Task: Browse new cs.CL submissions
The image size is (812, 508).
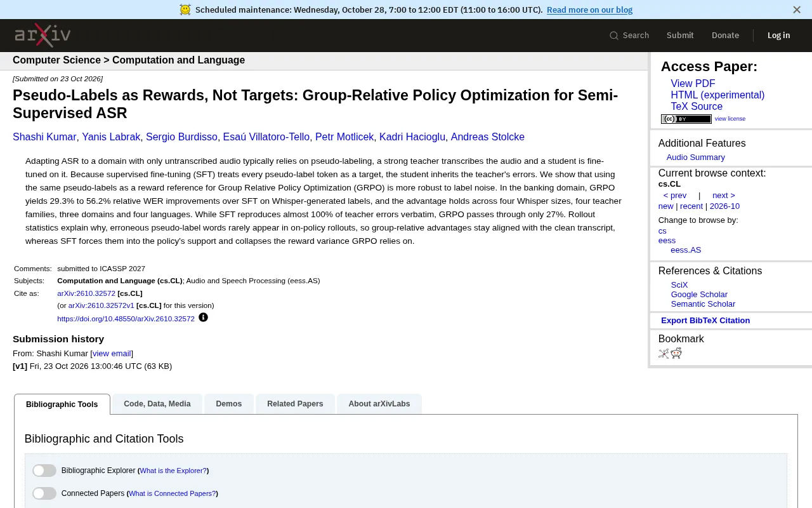Action: coord(666,206)
